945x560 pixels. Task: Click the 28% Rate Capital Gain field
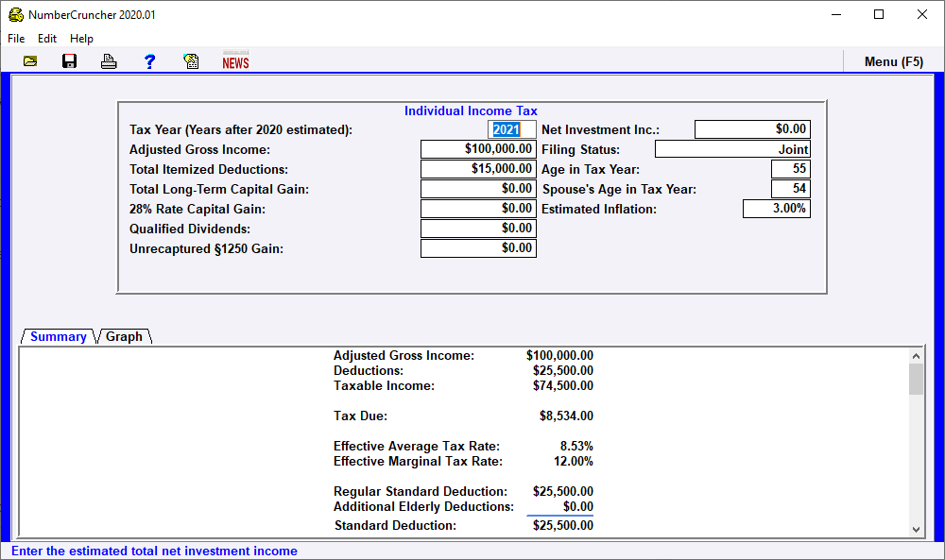pyautogui.click(x=478, y=209)
